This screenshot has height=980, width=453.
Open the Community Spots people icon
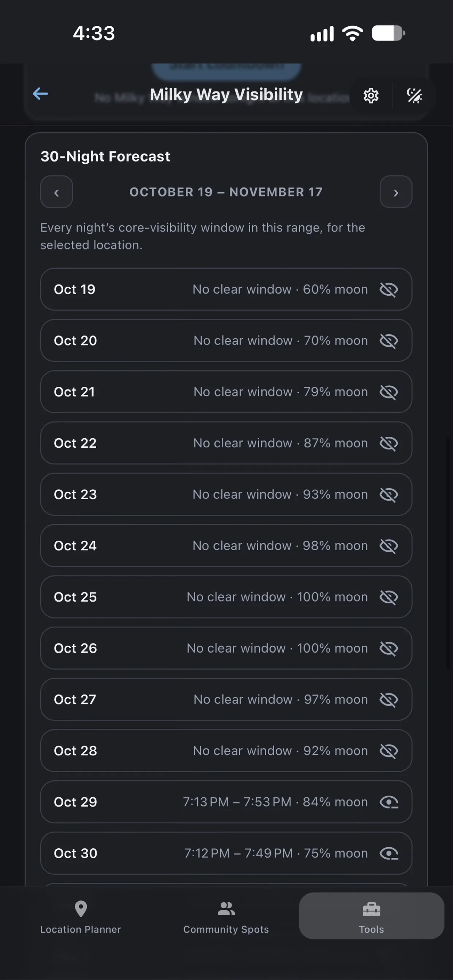coord(226,909)
